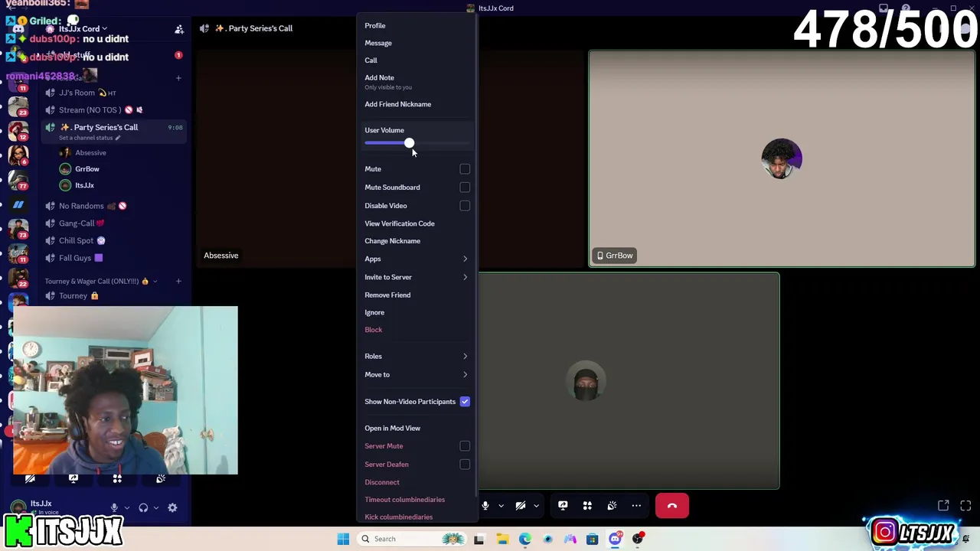Click Discord icon in the taskbar

615,539
